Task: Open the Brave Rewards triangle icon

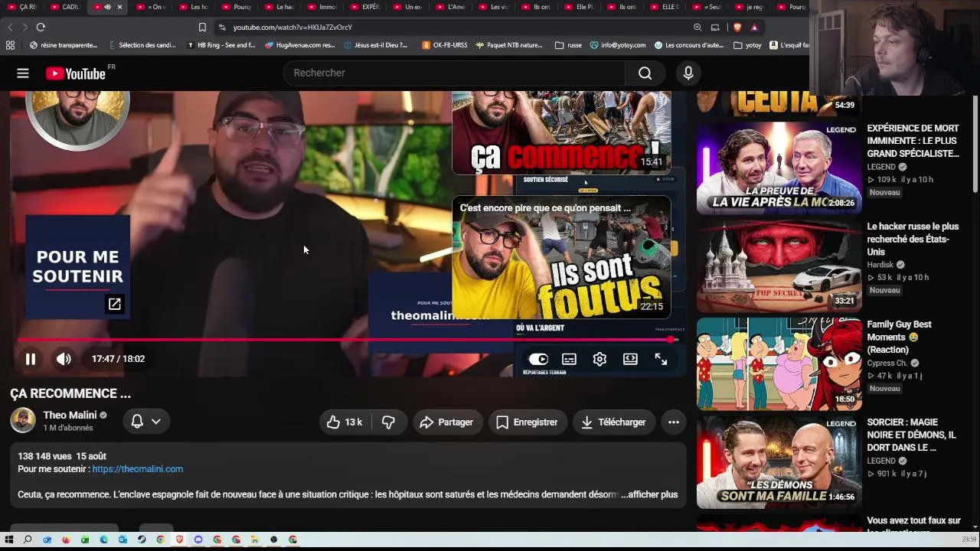Action: pos(754,28)
